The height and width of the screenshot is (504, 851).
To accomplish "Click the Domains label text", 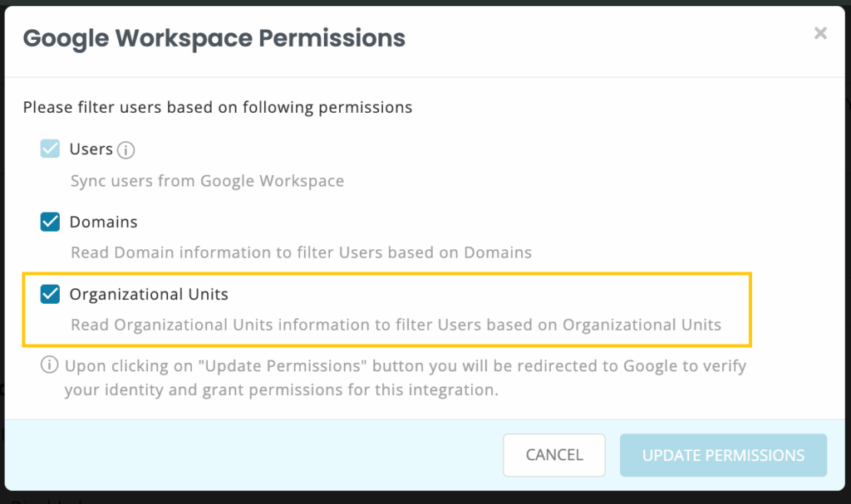I will coord(103,223).
